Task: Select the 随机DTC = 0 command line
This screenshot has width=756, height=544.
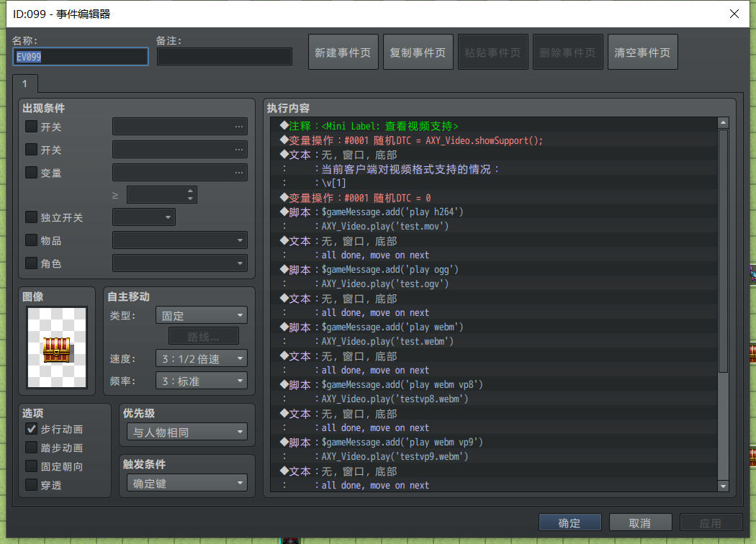Action: (x=494, y=198)
